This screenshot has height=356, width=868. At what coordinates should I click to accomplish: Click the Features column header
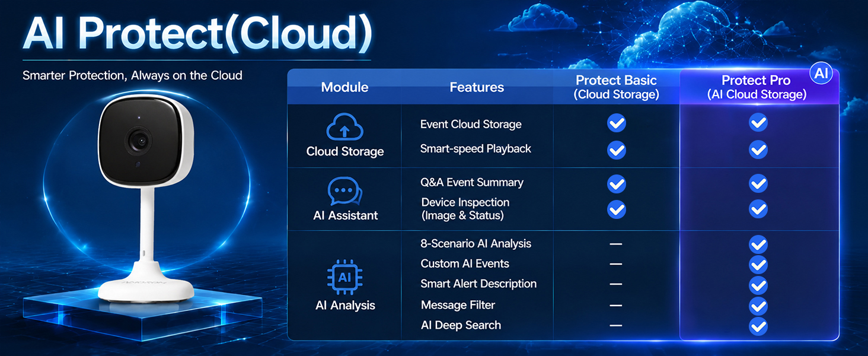coord(477,87)
